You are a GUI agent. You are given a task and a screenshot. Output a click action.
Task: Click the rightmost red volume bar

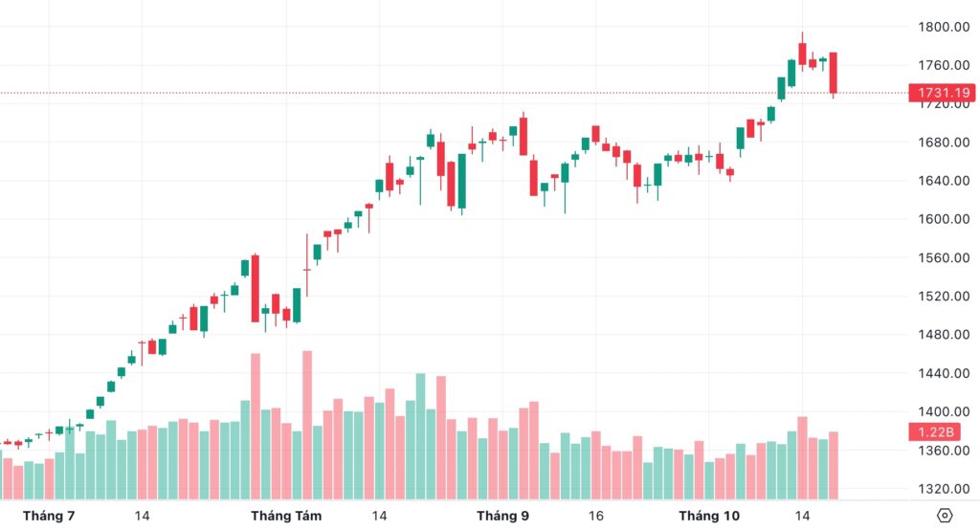pos(834,465)
